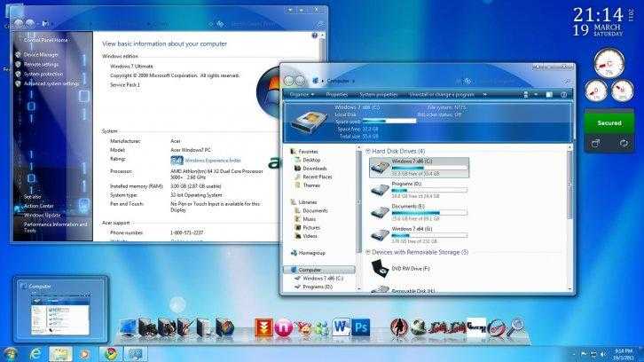Screen dimensions: 644x362
Task: Select DVD RW Drive (F:)
Action: tap(400, 268)
